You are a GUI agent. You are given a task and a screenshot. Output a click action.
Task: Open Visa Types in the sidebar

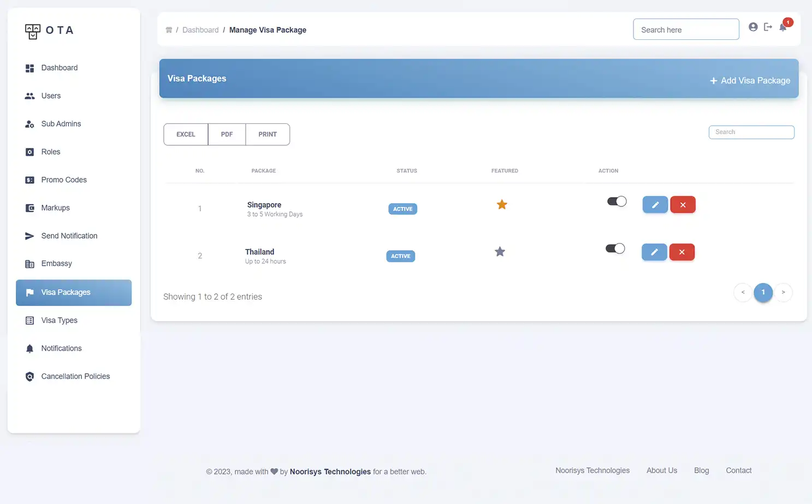(x=59, y=321)
